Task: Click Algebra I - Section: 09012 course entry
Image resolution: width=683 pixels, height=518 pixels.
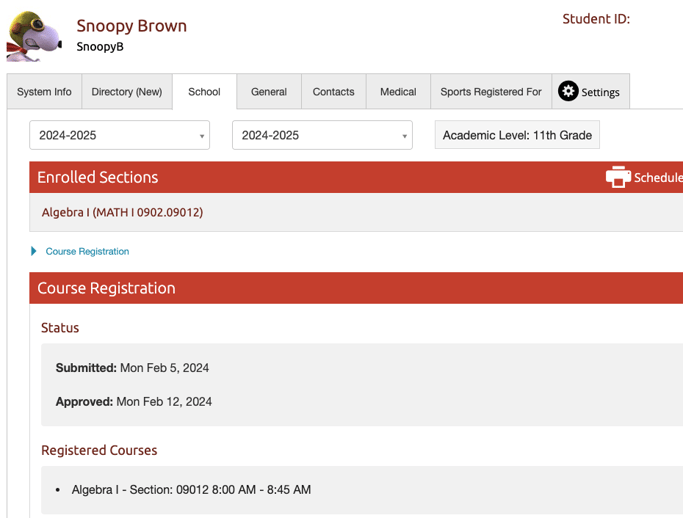Action: point(191,490)
